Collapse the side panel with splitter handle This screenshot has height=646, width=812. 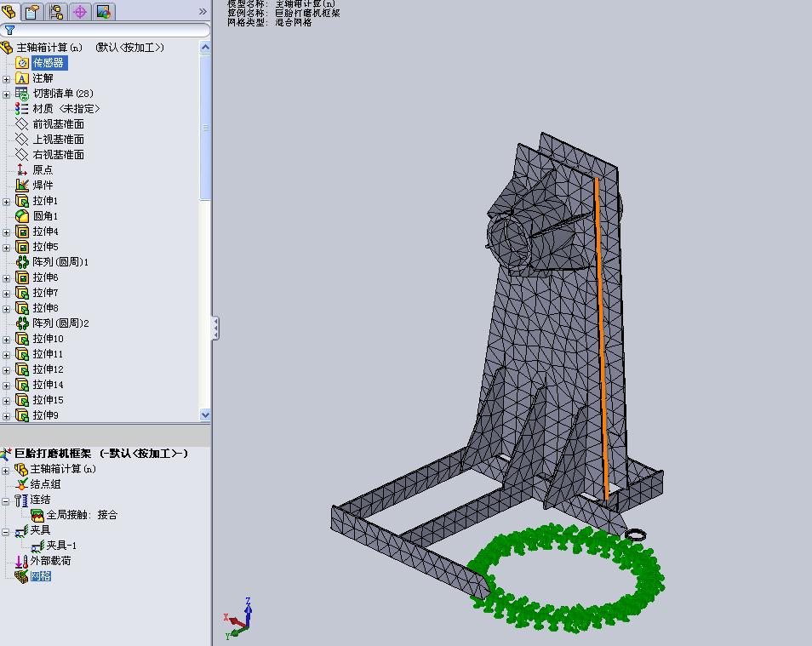coord(215,329)
